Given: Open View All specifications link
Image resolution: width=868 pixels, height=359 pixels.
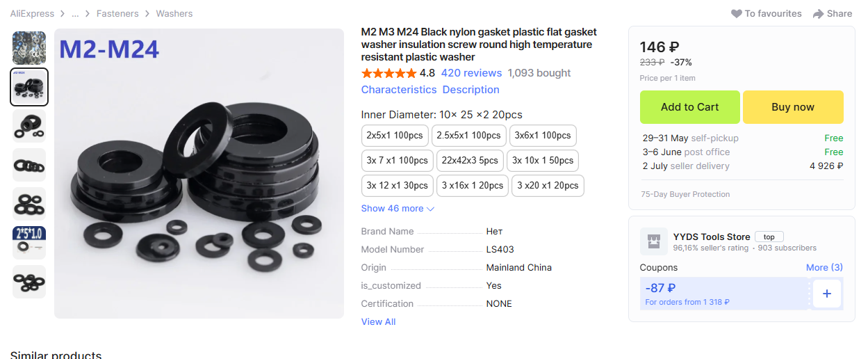Looking at the screenshot, I should point(378,322).
